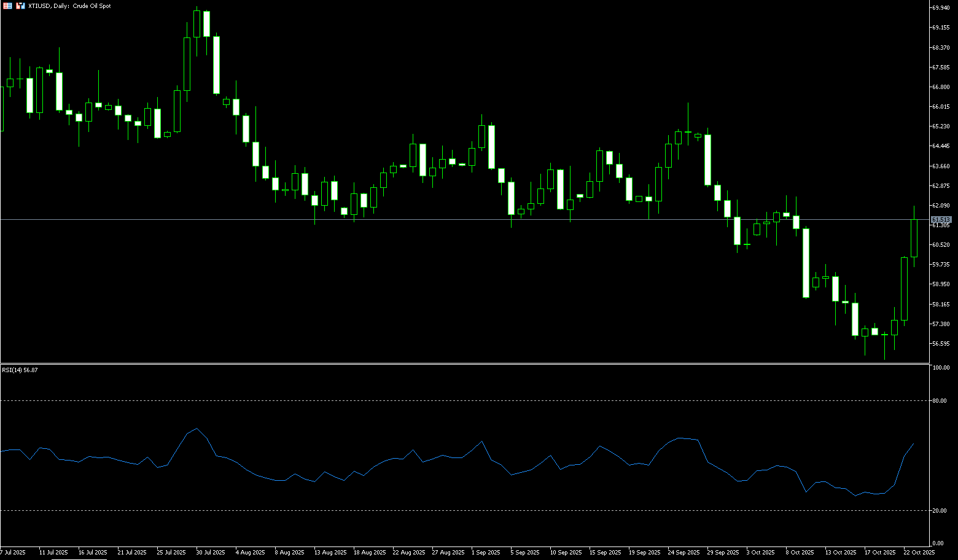Open the One Click Trading panel icon
The width and height of the screenshot is (958, 560).
click(7, 6)
